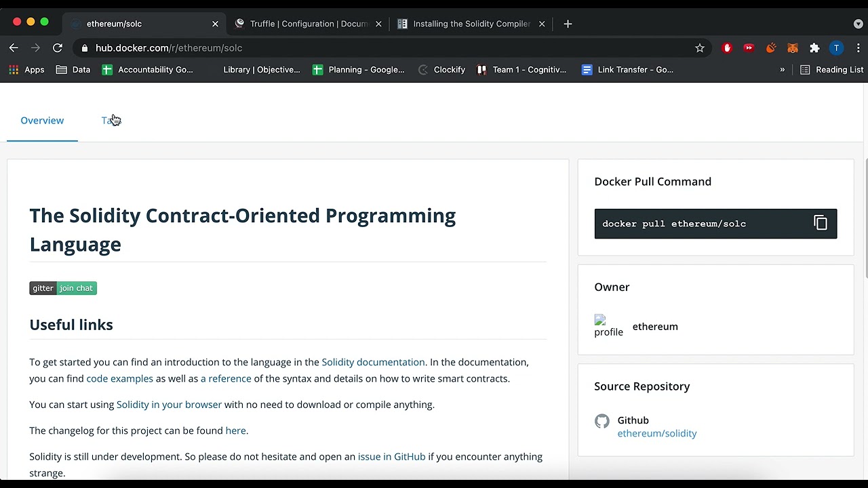The width and height of the screenshot is (868, 488).
Task: Close the ethereum/solc tab
Action: tap(215, 24)
